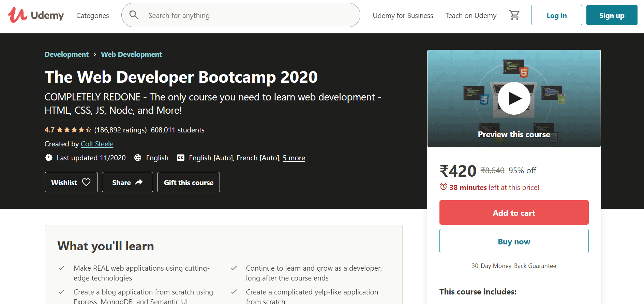Click 38 minutes left at this price

coord(494,188)
